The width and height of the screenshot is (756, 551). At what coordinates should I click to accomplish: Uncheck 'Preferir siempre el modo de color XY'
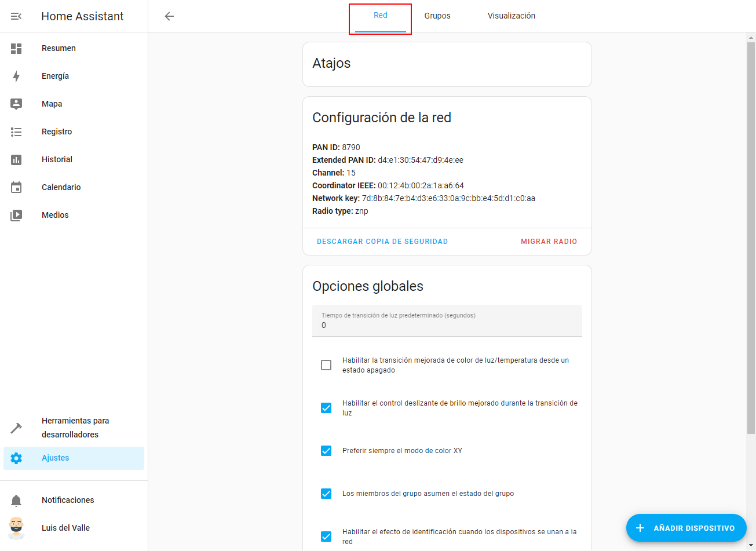(326, 451)
